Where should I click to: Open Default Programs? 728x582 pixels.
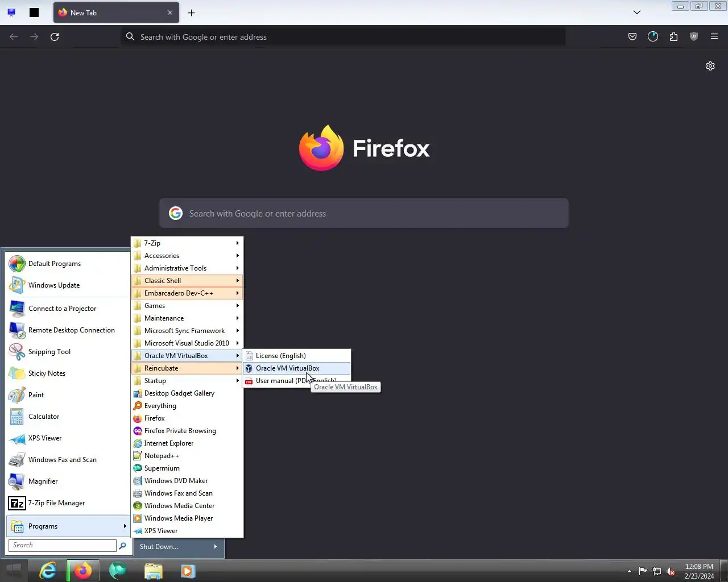[68, 264]
